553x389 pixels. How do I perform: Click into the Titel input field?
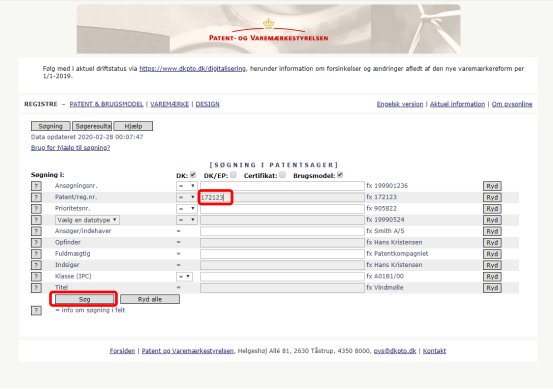282,287
